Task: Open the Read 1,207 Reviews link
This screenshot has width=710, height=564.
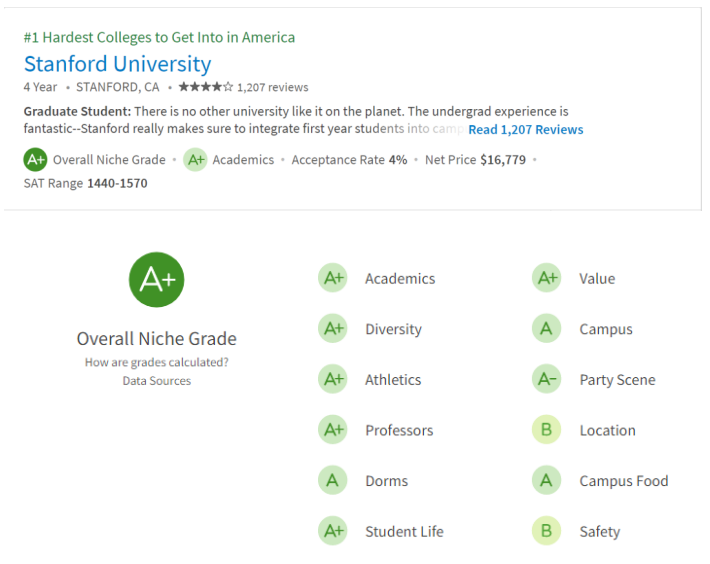Action: (x=525, y=130)
